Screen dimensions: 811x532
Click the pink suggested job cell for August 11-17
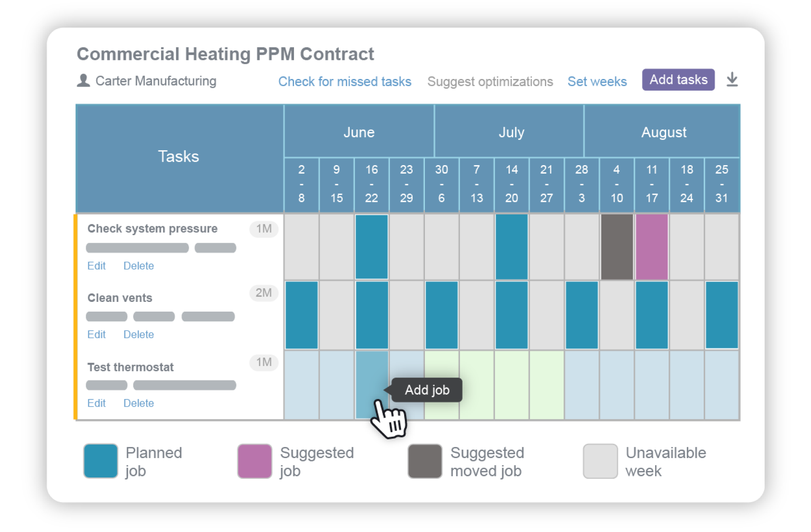(x=651, y=246)
